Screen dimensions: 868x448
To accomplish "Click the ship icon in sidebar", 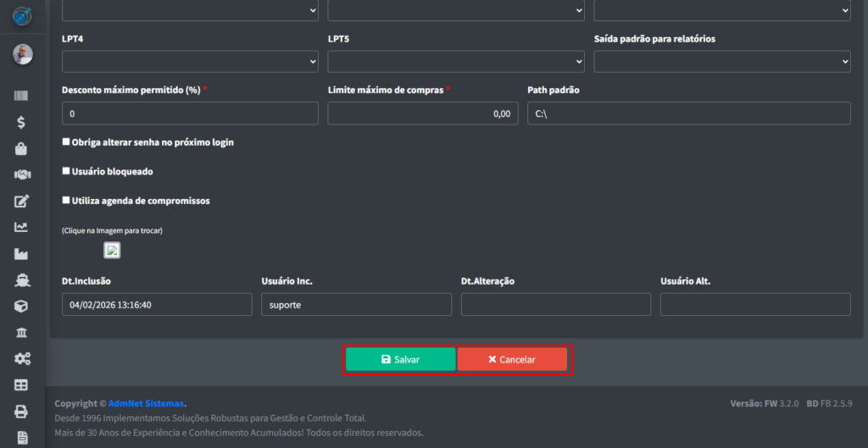I will point(21,280).
